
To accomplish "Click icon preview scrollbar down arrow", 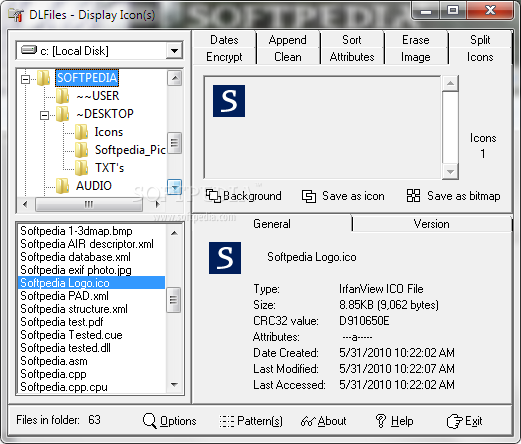I will pos(450,172).
